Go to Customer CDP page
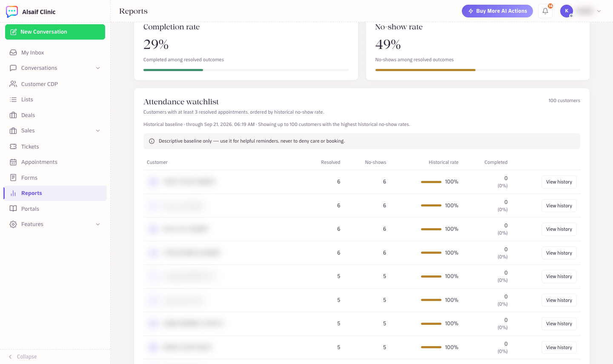The height and width of the screenshot is (364, 613). [55, 84]
